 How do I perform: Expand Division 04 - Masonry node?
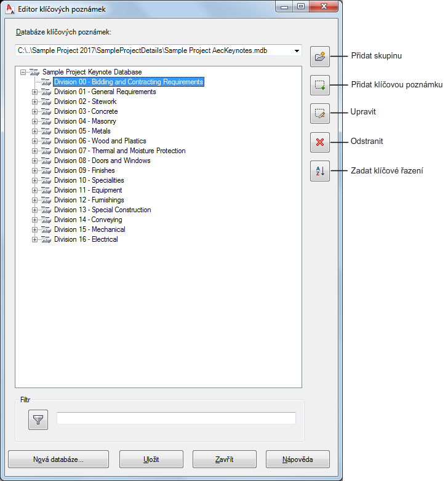[34, 121]
